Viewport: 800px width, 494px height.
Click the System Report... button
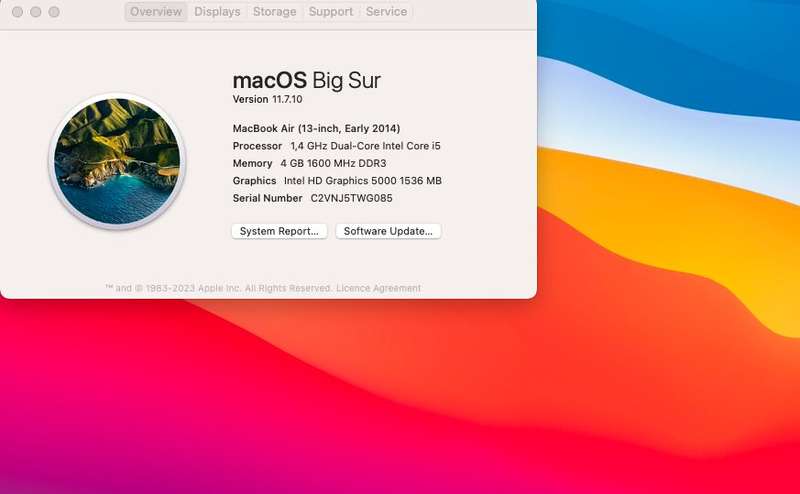pos(279,231)
